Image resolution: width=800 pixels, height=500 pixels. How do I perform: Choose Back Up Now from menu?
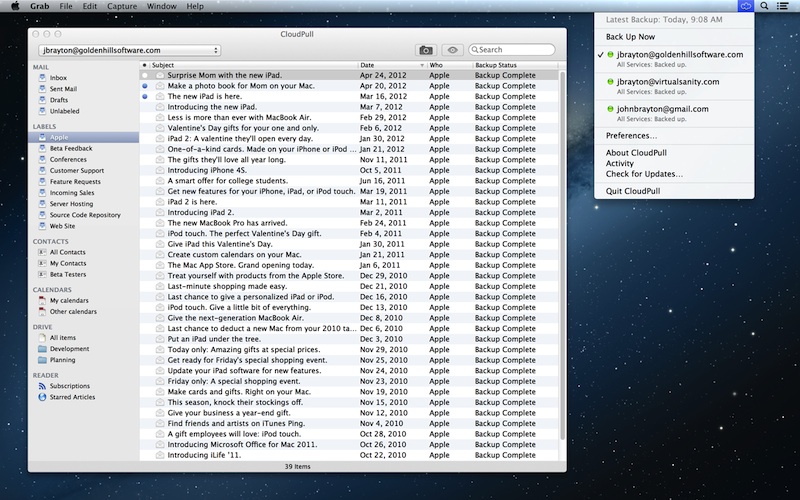click(630, 37)
